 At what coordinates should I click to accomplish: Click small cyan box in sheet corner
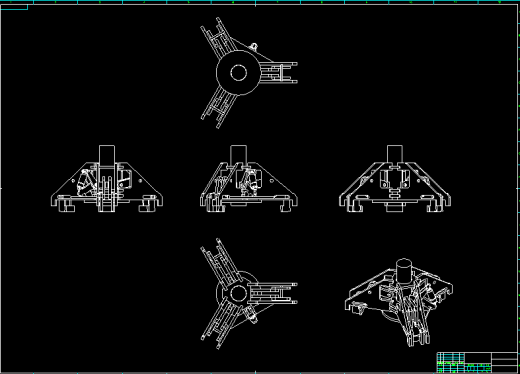pyautogui.click(x=14, y=7)
